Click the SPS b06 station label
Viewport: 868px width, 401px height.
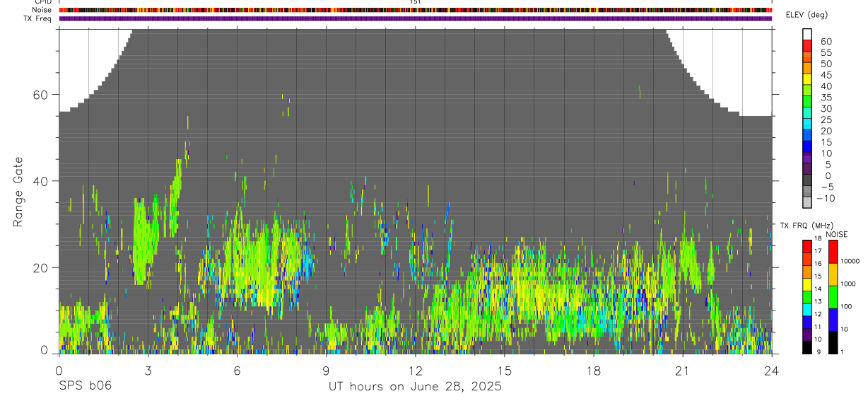[x=85, y=386]
